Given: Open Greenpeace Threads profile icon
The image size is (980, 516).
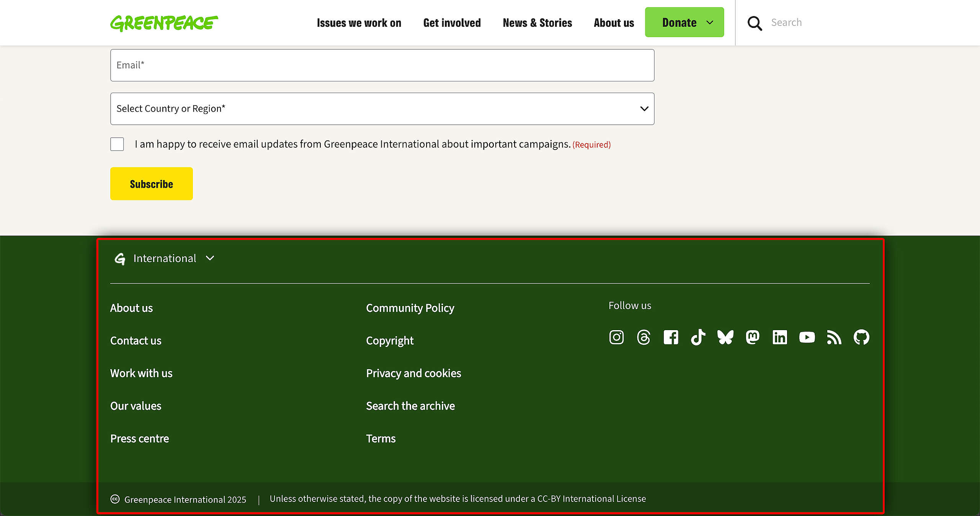Looking at the screenshot, I should click(x=644, y=337).
